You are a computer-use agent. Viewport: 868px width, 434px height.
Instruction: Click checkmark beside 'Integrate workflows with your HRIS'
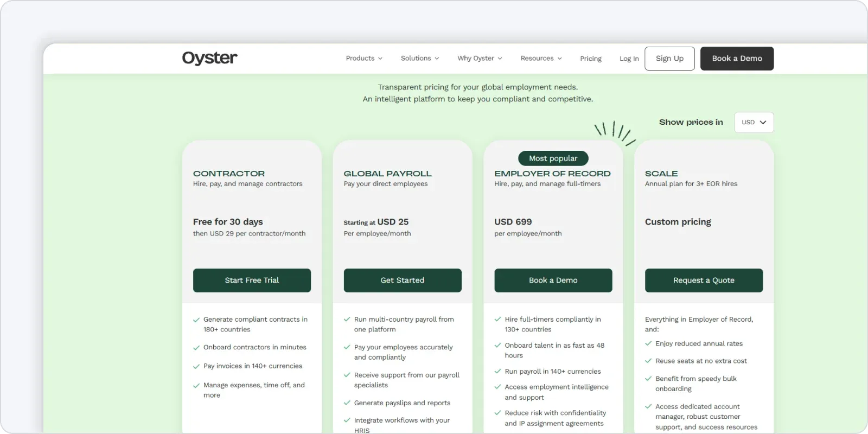point(347,420)
